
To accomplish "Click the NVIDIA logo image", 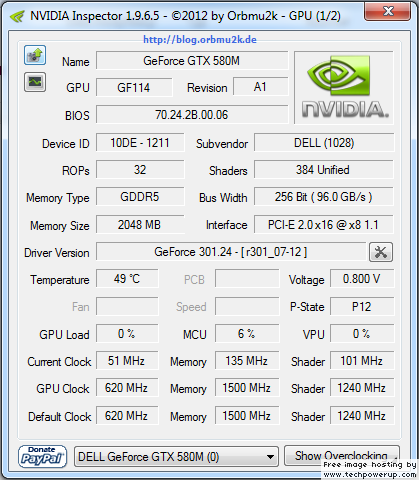I will pos(344,88).
